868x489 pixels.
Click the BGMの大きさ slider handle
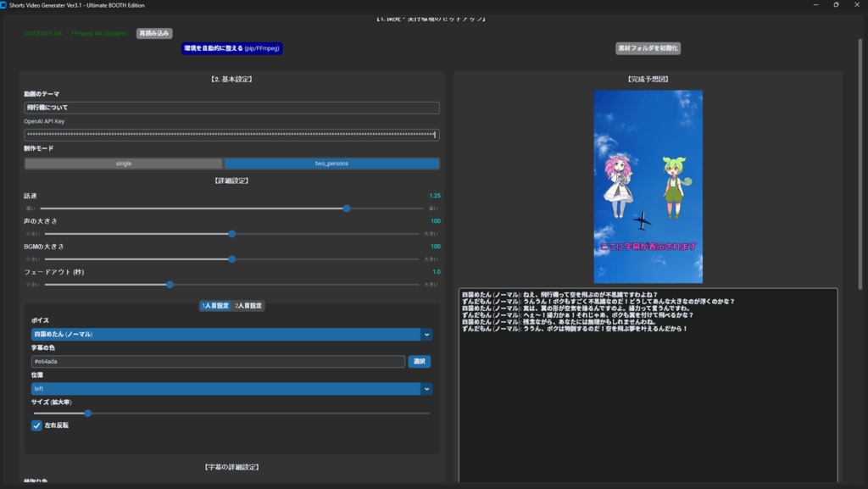(x=231, y=259)
